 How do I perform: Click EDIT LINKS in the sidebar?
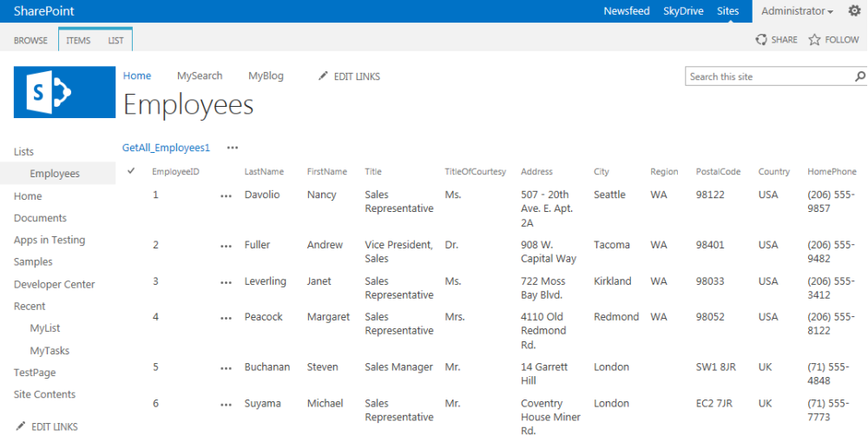(x=54, y=426)
